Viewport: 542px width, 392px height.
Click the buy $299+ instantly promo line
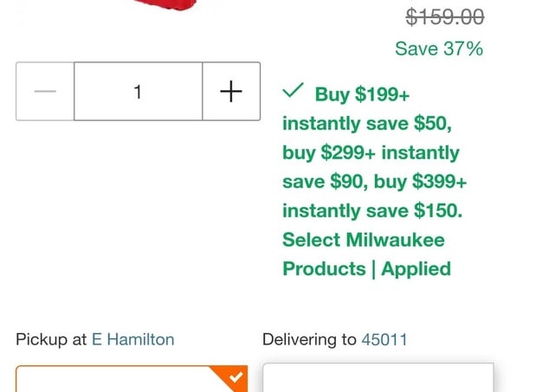tap(371, 152)
